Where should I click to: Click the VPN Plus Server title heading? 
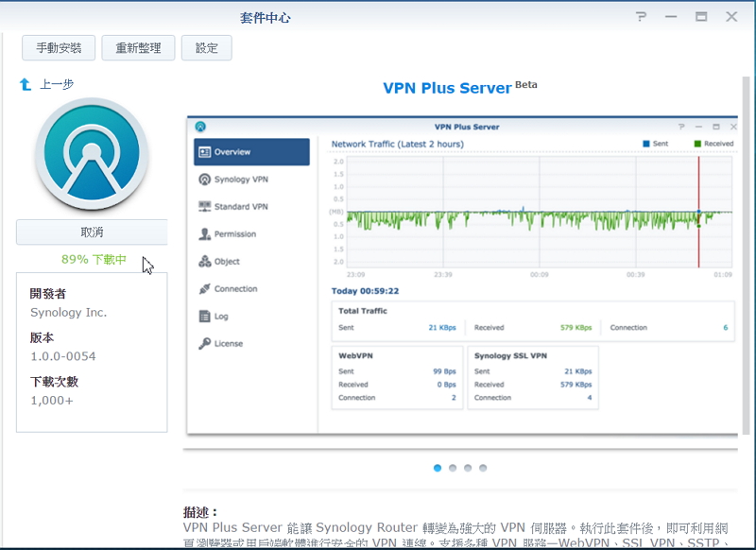tap(447, 88)
